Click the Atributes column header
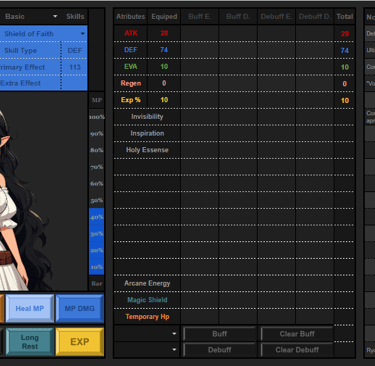 point(130,16)
